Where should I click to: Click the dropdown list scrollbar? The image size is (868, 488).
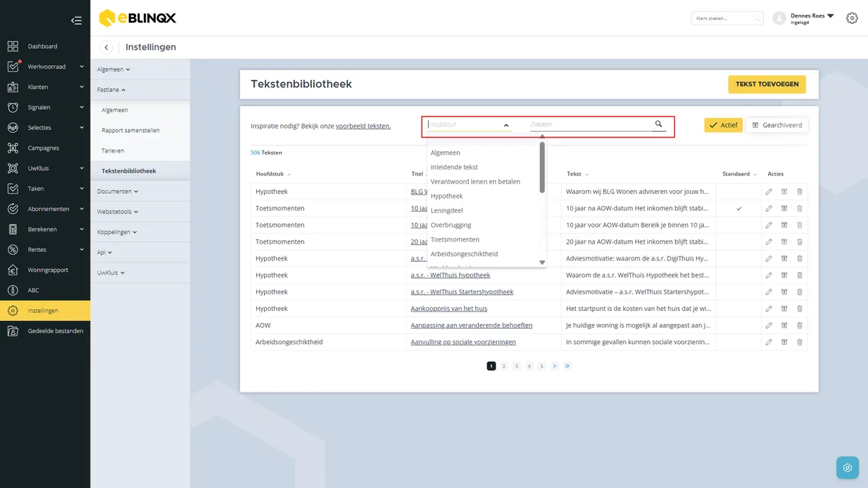(542, 168)
